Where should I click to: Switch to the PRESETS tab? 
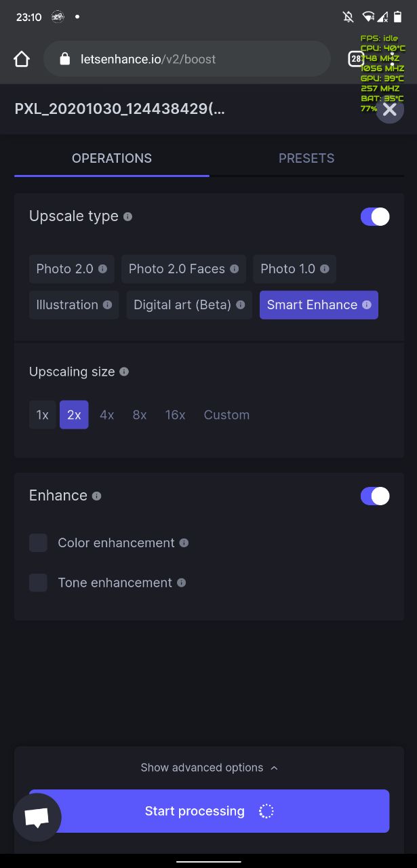click(306, 158)
